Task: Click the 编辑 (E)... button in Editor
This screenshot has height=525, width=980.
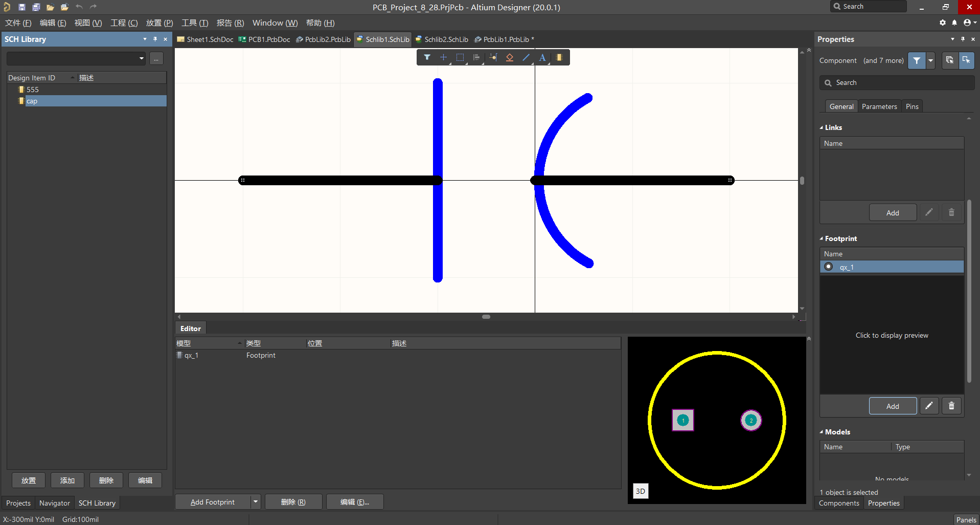Action: coord(355,502)
